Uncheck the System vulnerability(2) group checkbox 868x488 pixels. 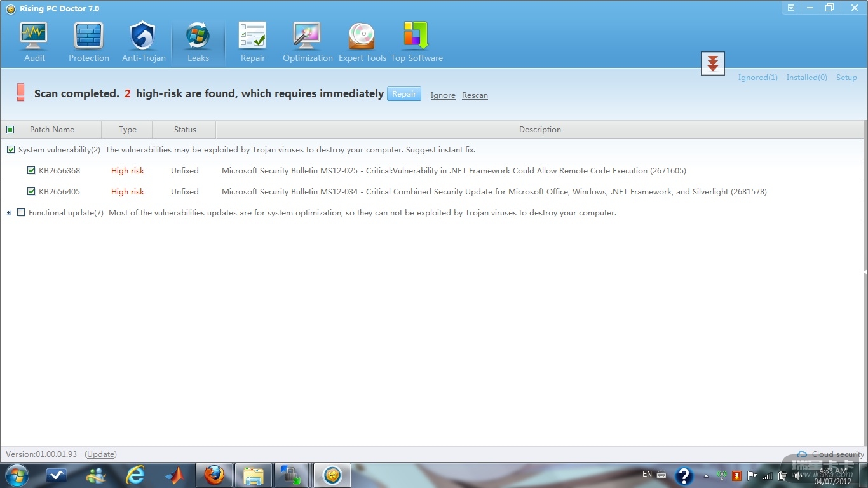(x=11, y=150)
